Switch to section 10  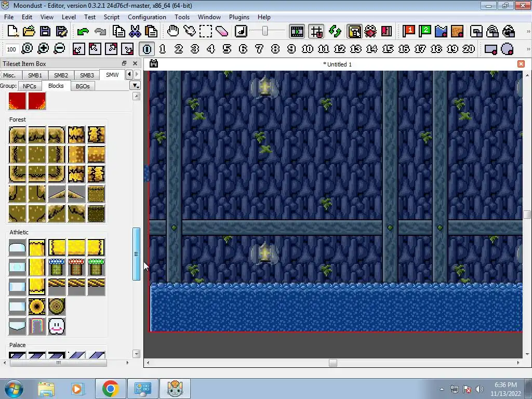point(308,49)
